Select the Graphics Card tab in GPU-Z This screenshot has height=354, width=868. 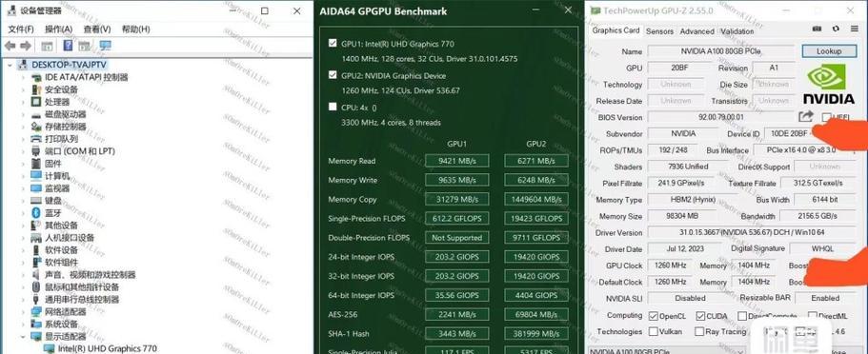tap(616, 30)
